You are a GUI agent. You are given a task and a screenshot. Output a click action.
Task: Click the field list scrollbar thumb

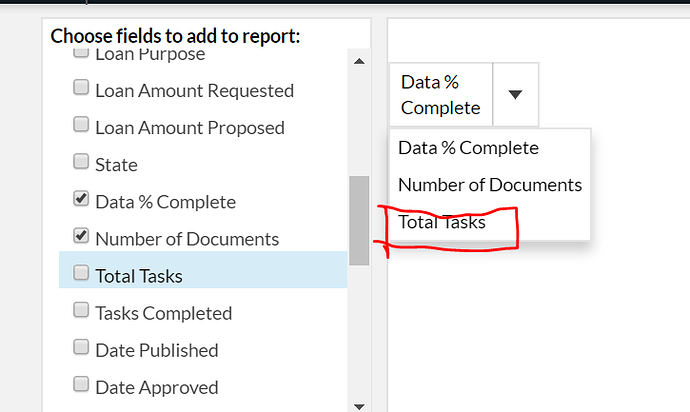pyautogui.click(x=359, y=221)
